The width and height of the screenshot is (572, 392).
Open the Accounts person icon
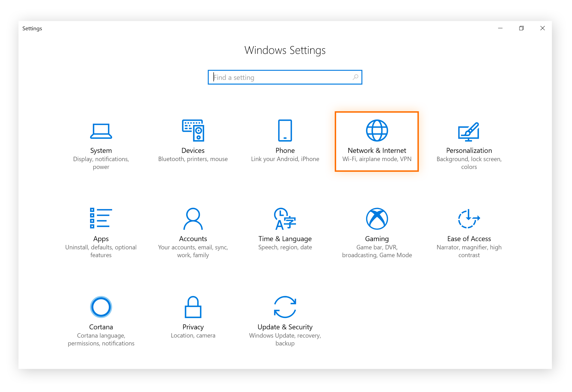click(x=193, y=219)
